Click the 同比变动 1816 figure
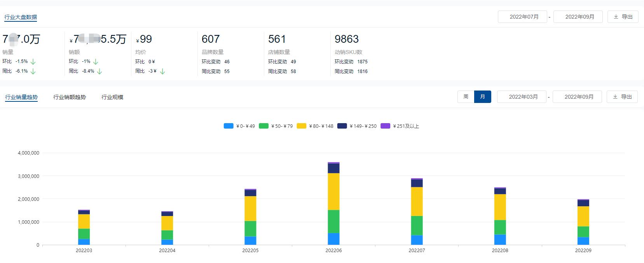The width and height of the screenshot is (644, 263). [351, 71]
